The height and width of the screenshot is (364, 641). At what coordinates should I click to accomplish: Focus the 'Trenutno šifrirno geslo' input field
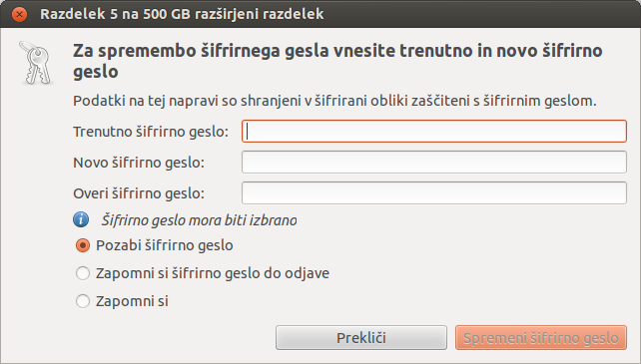click(x=434, y=131)
